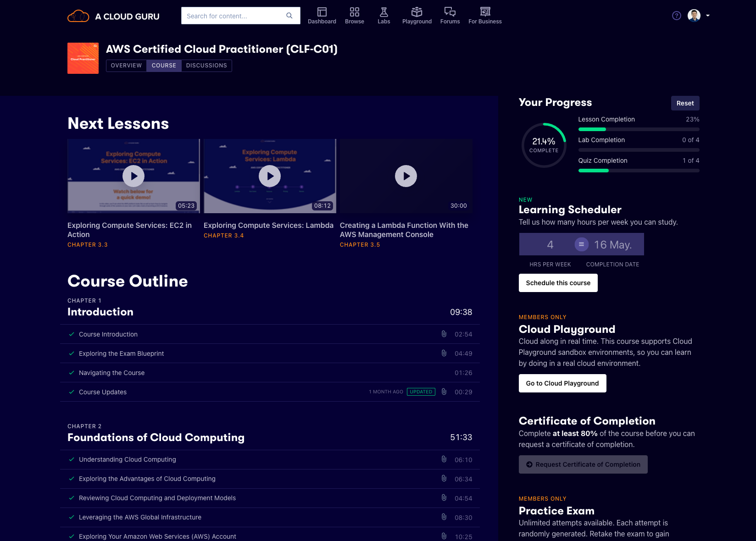The image size is (756, 541).
Task: Click attachment icon for Exploring the Exam Blueprint
Action: click(444, 353)
